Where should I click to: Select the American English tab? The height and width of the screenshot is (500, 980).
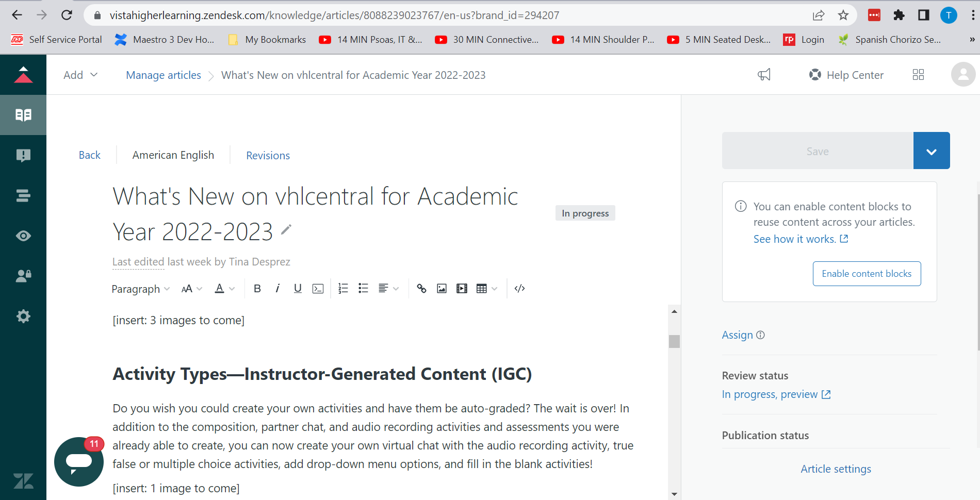click(173, 155)
